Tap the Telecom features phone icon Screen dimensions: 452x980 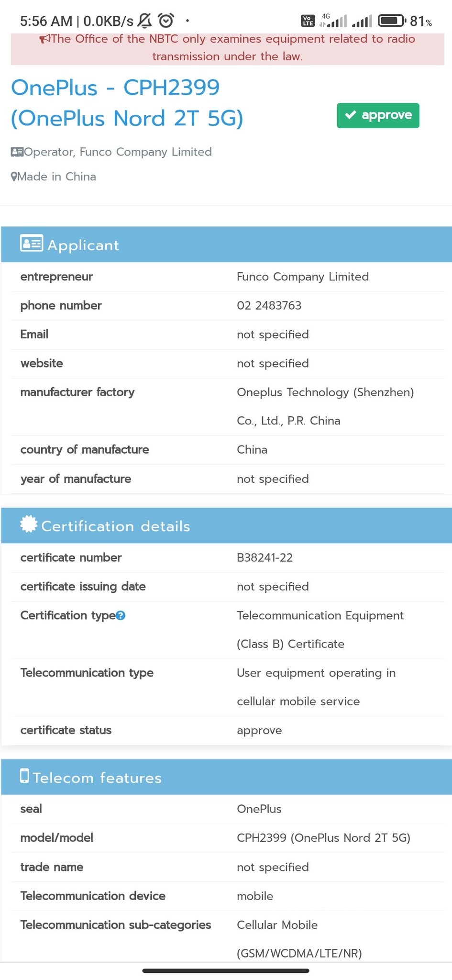pyautogui.click(x=24, y=776)
